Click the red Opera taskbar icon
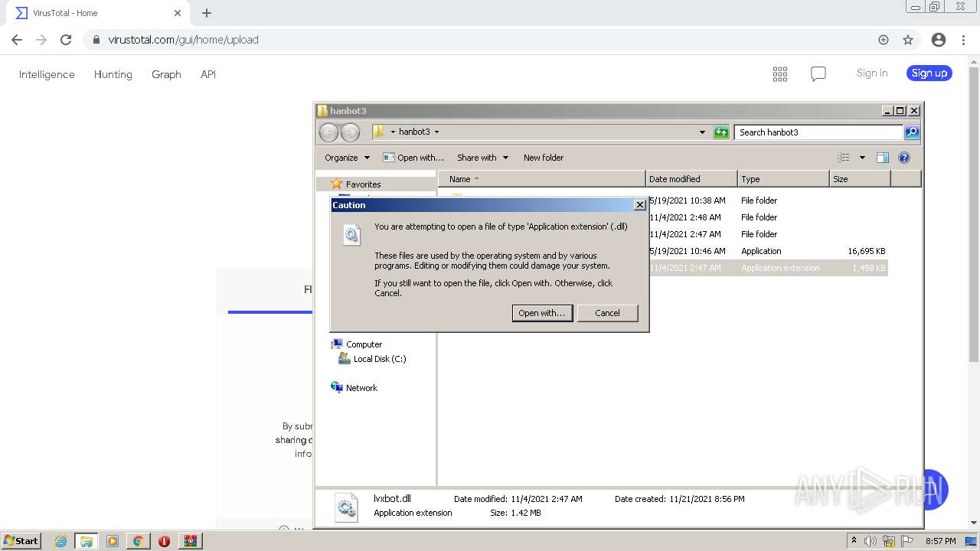 pos(164,541)
